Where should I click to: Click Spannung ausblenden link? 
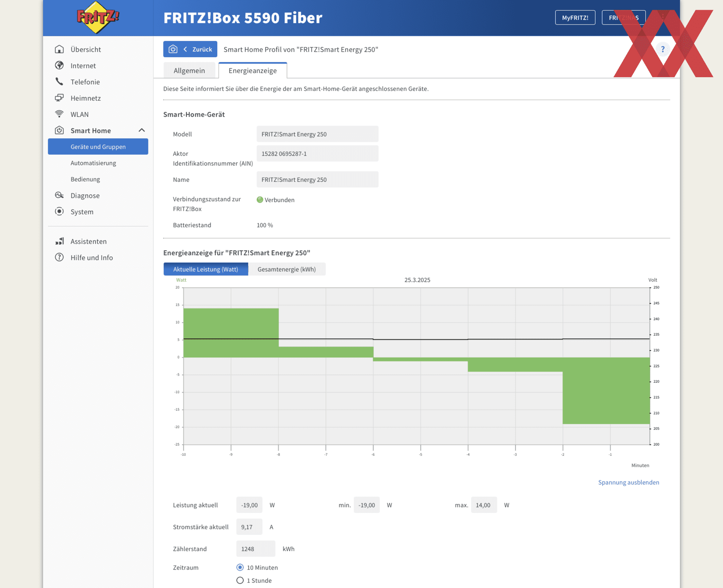pyautogui.click(x=628, y=482)
